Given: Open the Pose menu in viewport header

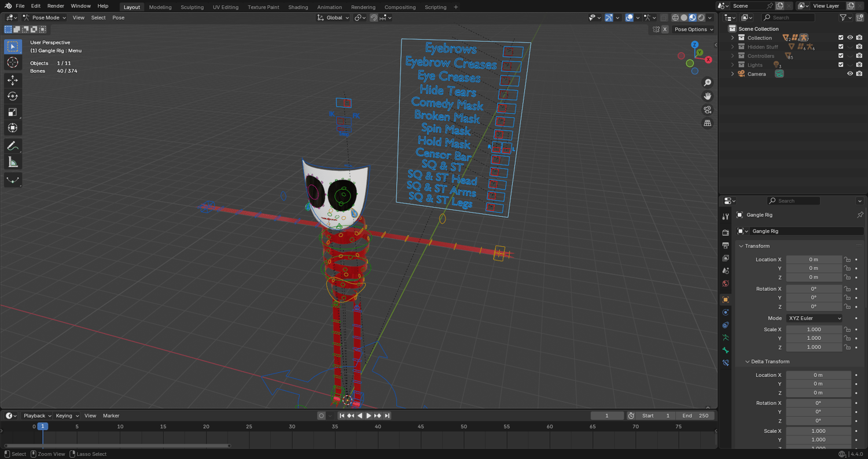Looking at the screenshot, I should [118, 18].
